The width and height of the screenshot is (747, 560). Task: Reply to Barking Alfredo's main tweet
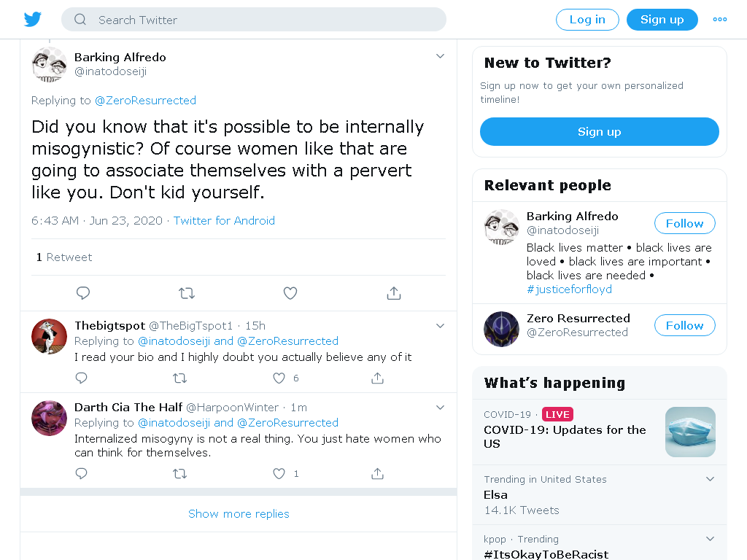(83, 293)
